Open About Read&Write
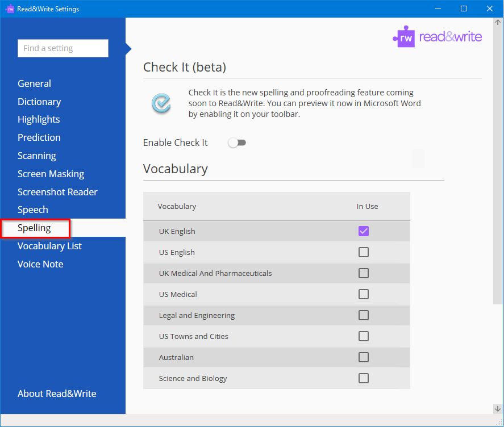504x427 pixels. [57, 393]
